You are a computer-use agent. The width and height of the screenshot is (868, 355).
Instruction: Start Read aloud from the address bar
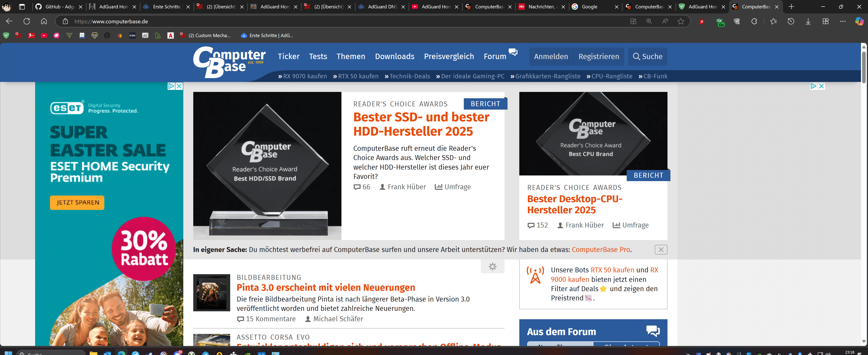665,21
